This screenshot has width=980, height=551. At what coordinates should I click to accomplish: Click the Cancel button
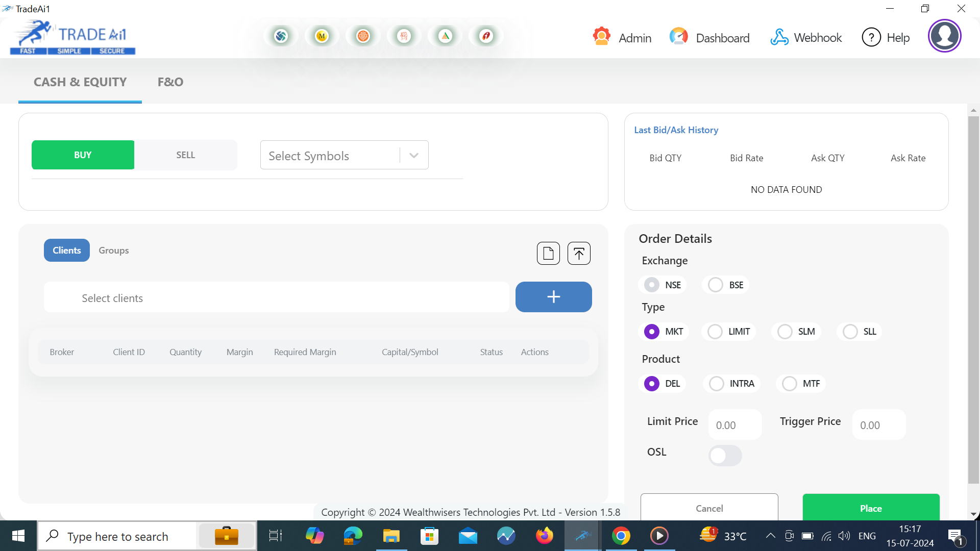(709, 508)
